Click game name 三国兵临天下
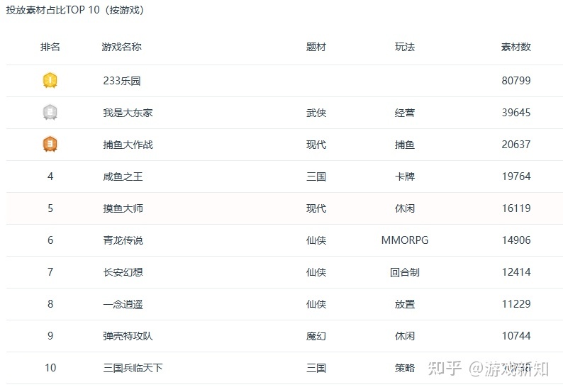Viewport: 563px width, 392px height. (133, 369)
